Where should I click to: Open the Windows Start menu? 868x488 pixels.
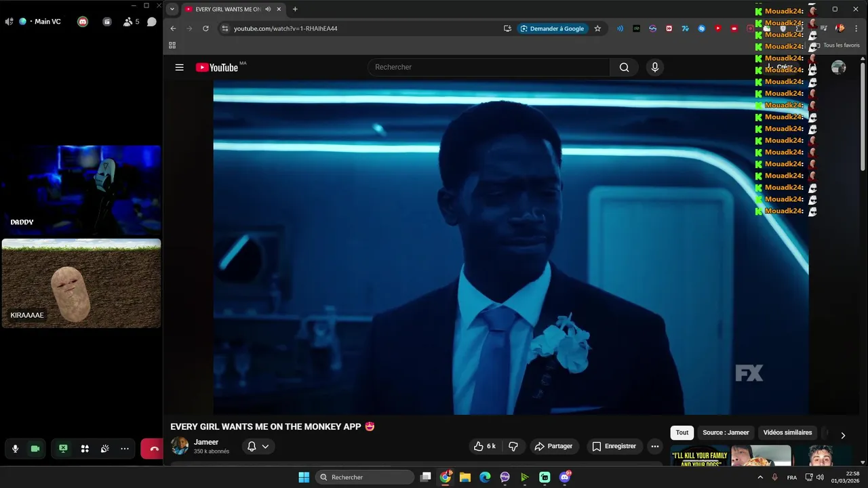304,477
